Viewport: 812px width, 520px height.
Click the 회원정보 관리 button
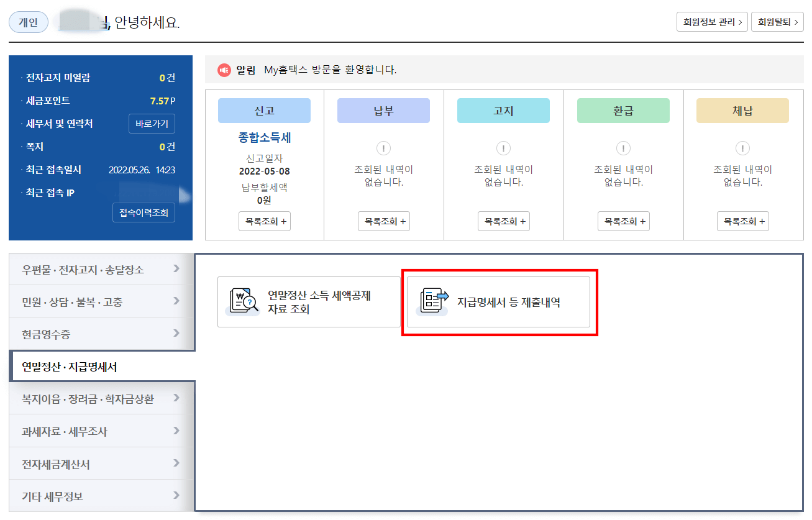click(711, 21)
